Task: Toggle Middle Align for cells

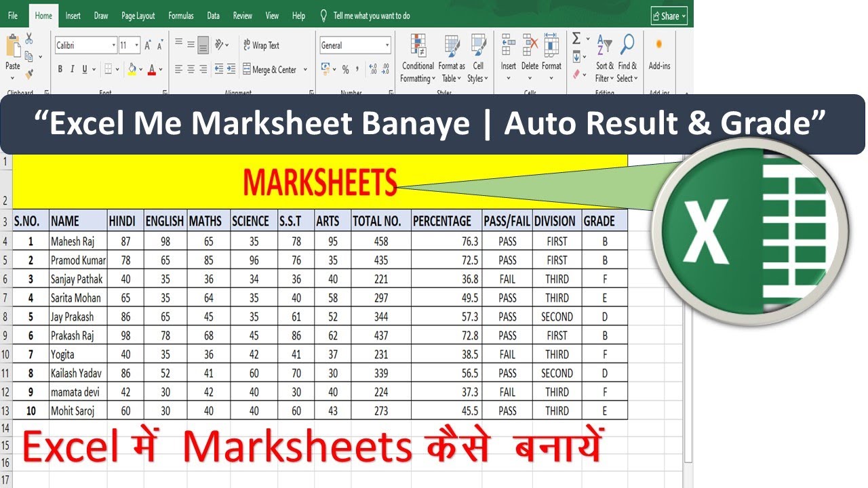Action: pos(191,45)
